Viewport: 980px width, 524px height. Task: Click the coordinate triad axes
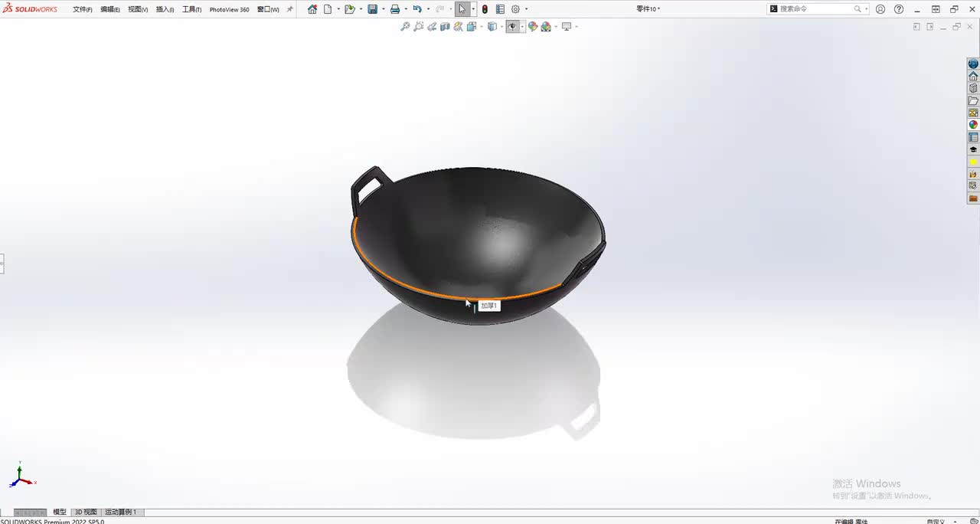click(21, 477)
